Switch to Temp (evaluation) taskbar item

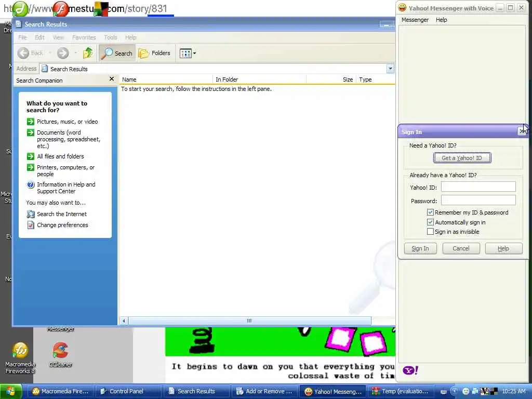[x=401, y=392]
